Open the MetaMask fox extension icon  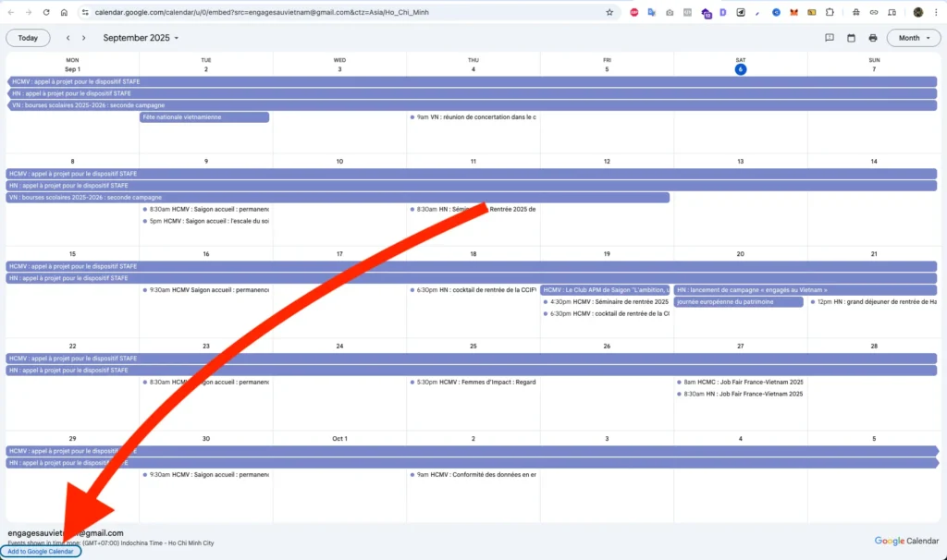point(793,13)
